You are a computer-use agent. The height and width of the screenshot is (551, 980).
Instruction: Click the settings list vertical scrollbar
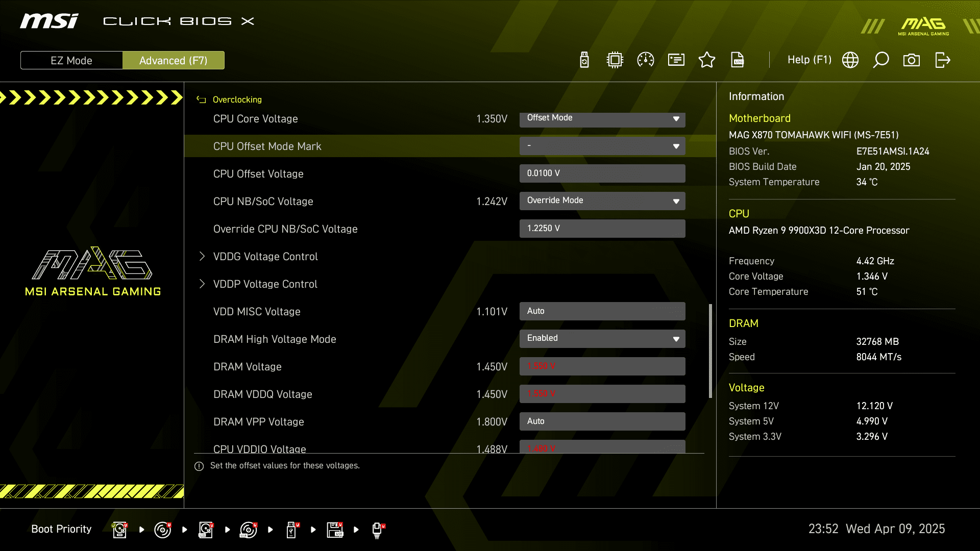pyautogui.click(x=710, y=351)
